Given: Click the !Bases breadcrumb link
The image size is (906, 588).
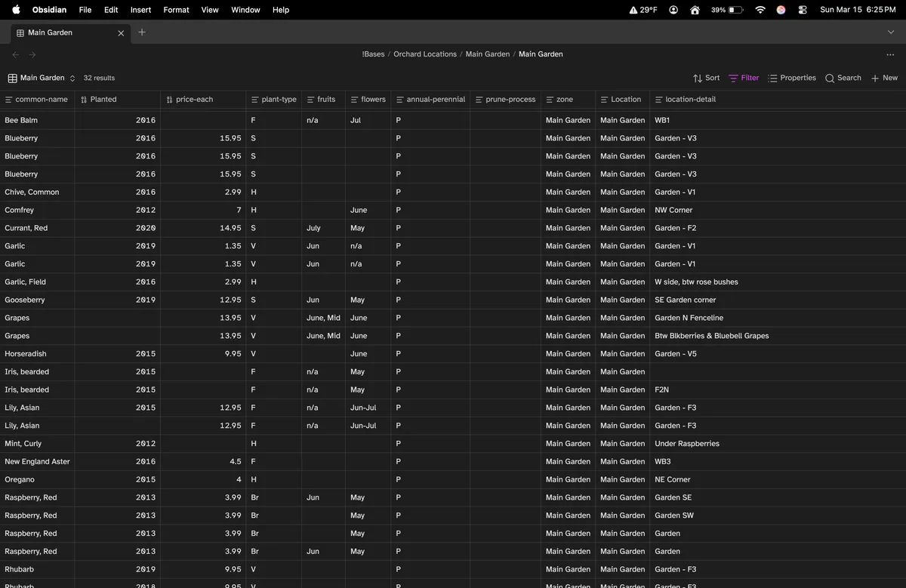Looking at the screenshot, I should point(373,54).
